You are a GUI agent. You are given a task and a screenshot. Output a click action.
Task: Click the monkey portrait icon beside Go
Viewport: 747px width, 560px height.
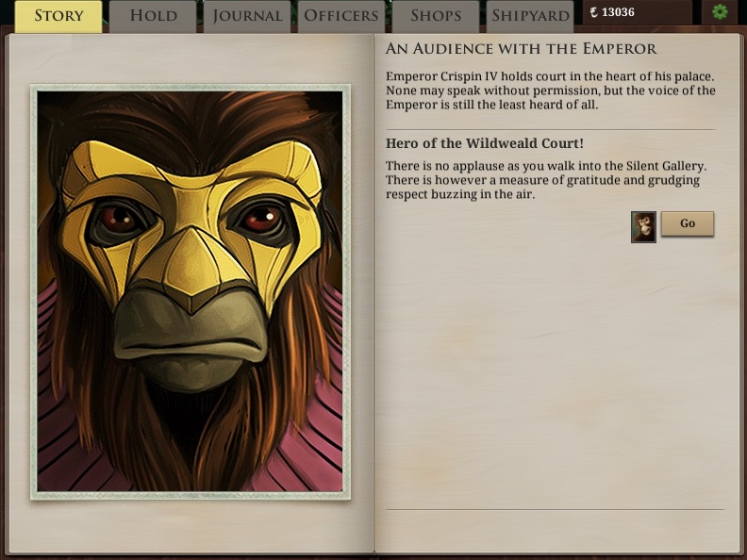[x=643, y=227]
